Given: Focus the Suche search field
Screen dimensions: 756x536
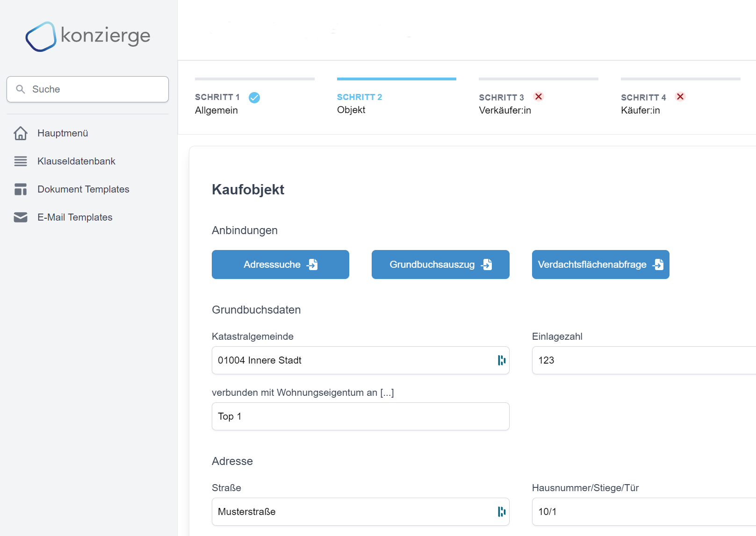Looking at the screenshot, I should point(88,89).
